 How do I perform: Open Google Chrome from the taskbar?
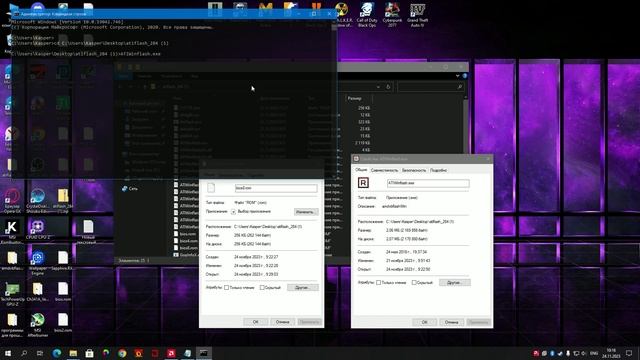(122, 353)
